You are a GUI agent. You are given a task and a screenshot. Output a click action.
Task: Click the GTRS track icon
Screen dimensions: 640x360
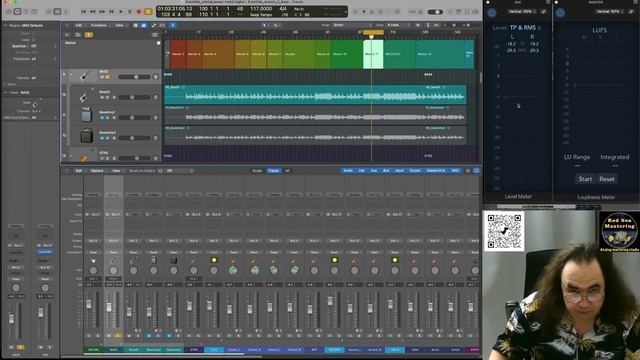[84, 158]
